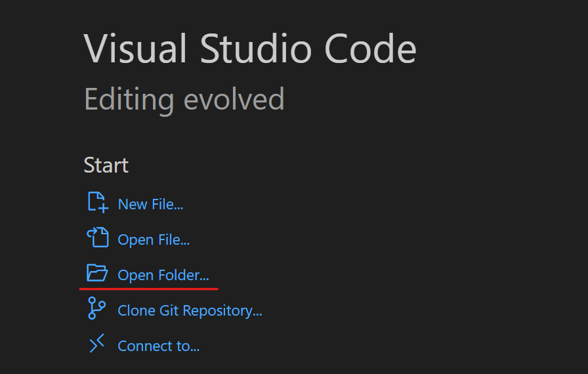Viewport: 588px width, 374px height.
Task: Click the red underline below Open Folder
Action: (149, 289)
